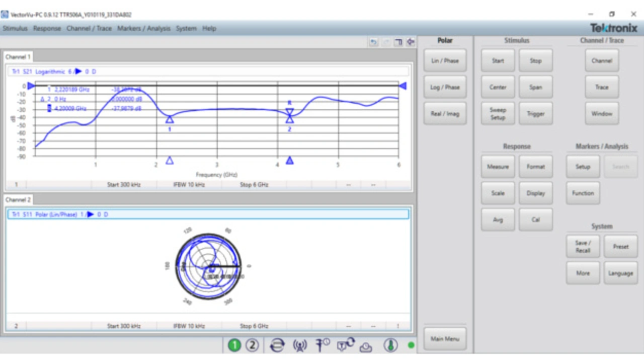644x363 pixels.
Task: Click the undo arrow icon in toolbar
Action: pos(373,42)
